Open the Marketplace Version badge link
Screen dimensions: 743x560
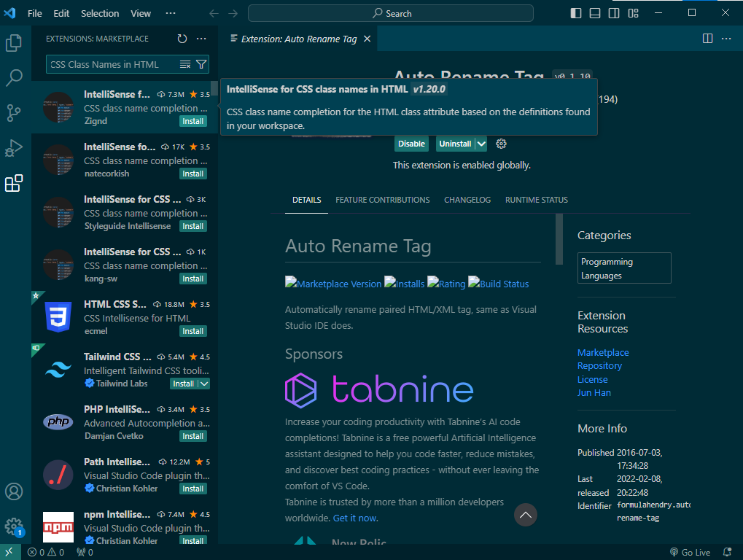tap(333, 284)
